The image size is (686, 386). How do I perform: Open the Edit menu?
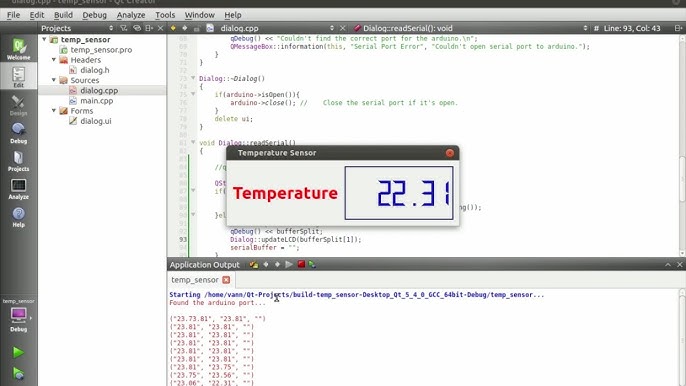click(x=37, y=15)
